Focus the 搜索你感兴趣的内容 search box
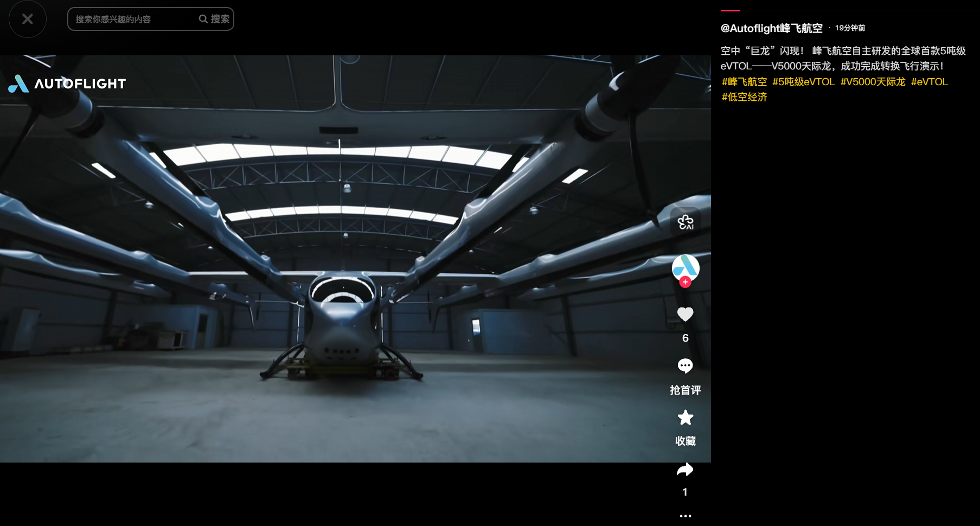Viewport: 980px width, 526px height. click(x=133, y=20)
